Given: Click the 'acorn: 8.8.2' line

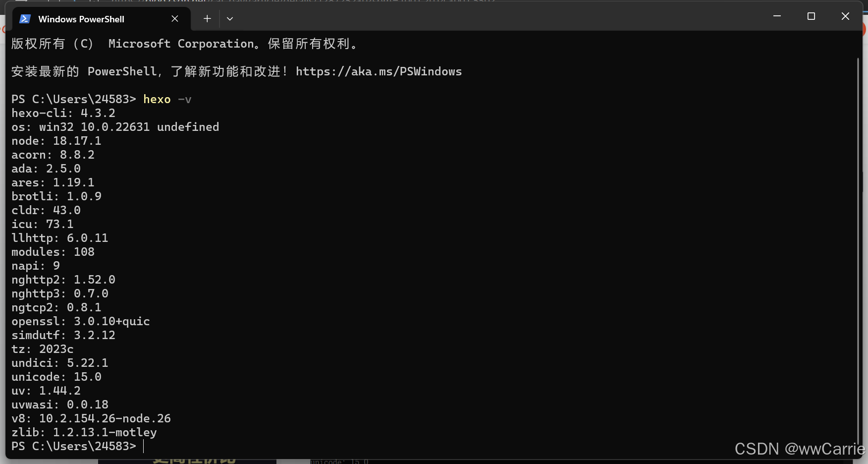Looking at the screenshot, I should point(53,155).
